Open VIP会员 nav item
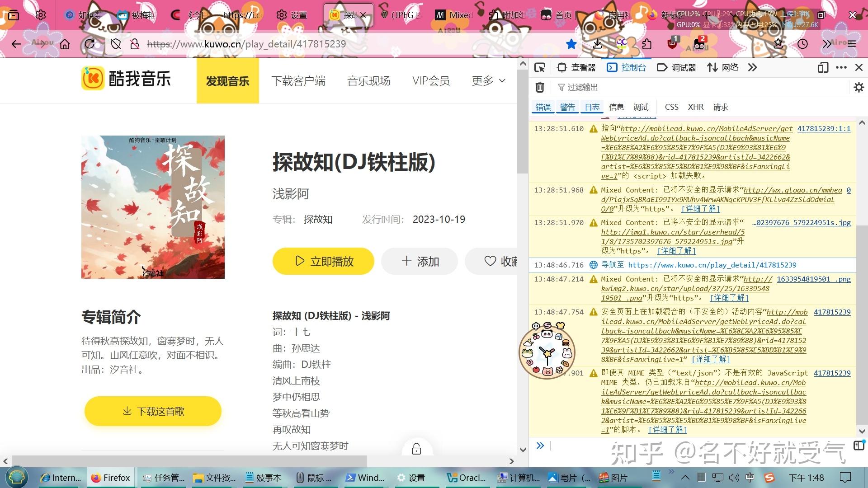 (431, 81)
